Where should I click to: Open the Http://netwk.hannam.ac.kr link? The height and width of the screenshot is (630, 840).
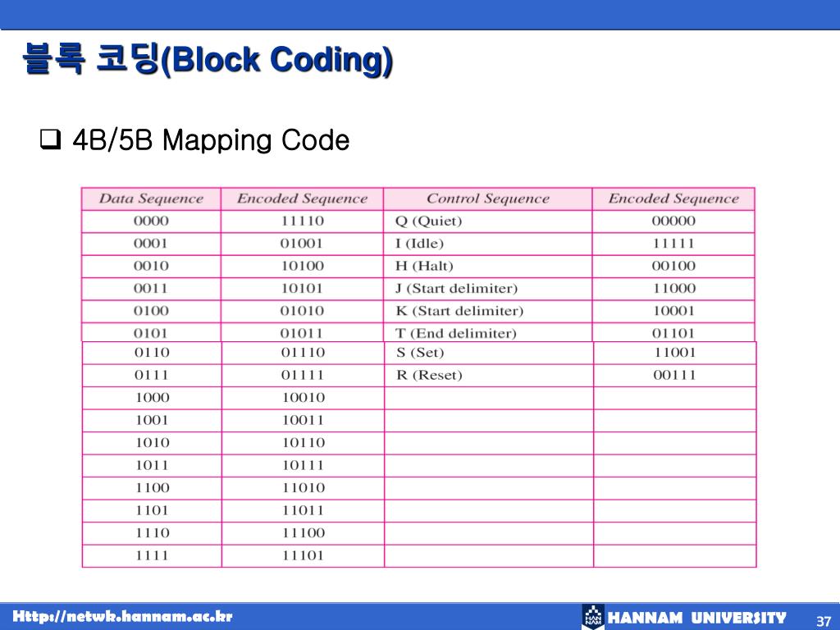(x=123, y=616)
